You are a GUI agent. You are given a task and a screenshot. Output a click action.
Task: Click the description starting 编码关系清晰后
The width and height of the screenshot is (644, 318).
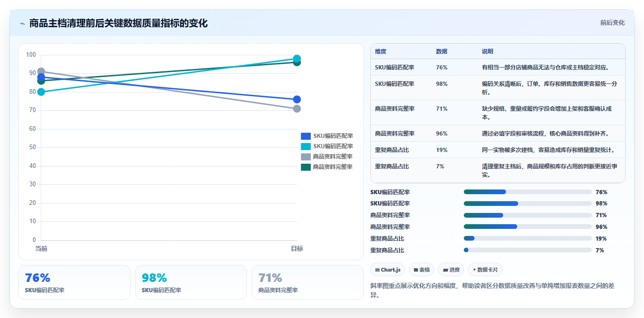coord(549,88)
